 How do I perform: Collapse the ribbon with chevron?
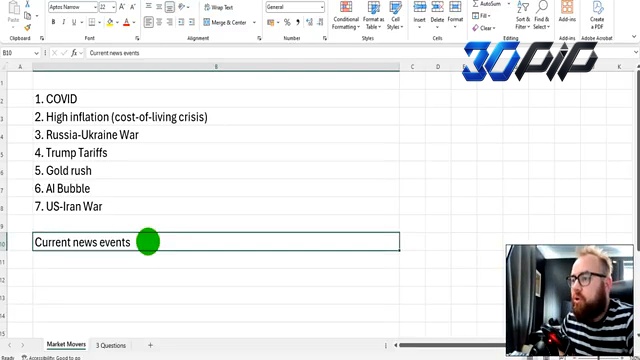[634, 37]
